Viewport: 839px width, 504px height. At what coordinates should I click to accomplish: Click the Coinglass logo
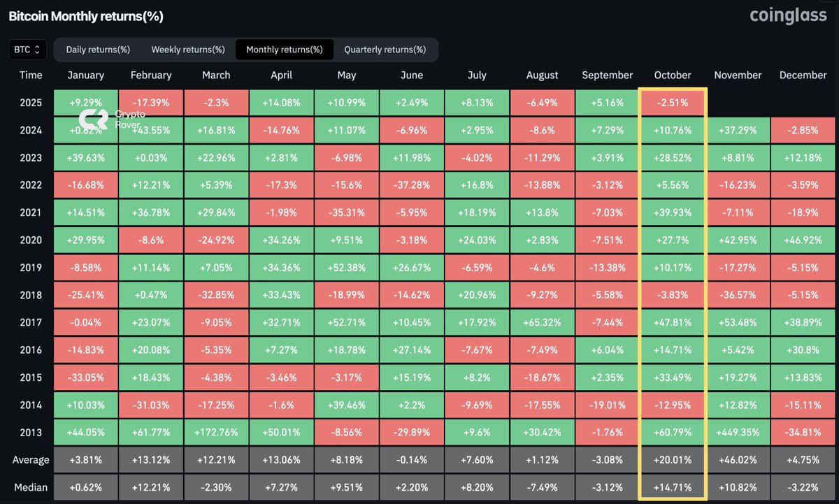click(x=788, y=15)
